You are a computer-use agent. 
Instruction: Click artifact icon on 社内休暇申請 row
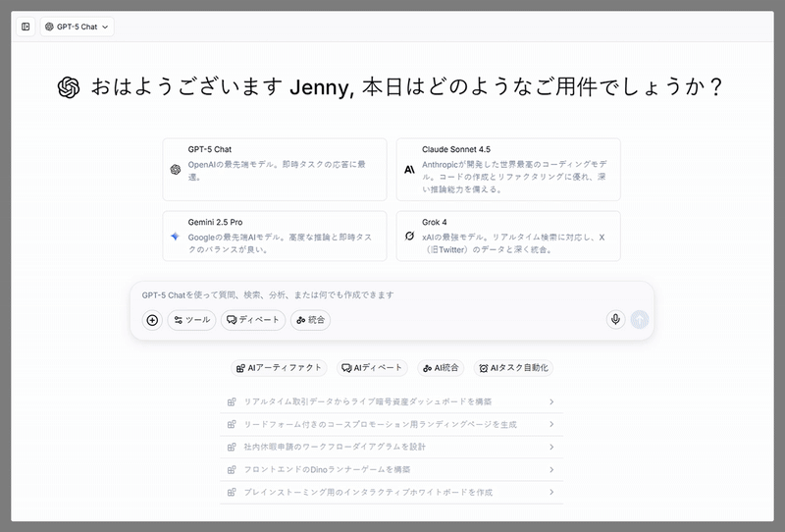232,447
